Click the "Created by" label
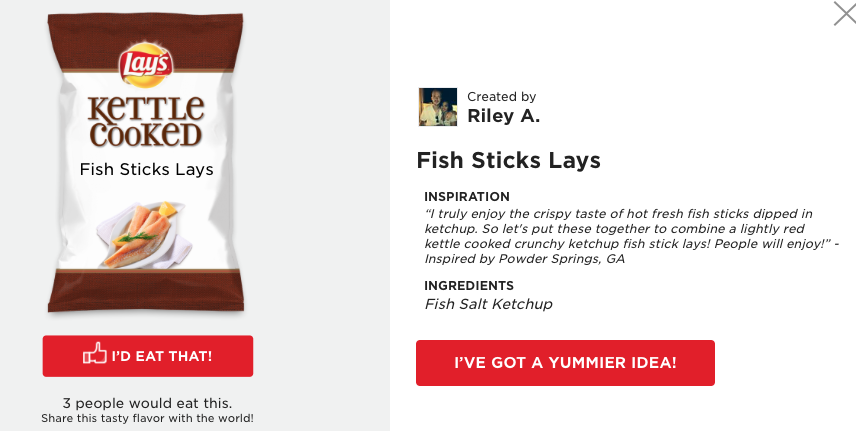856x431 pixels. (501, 97)
